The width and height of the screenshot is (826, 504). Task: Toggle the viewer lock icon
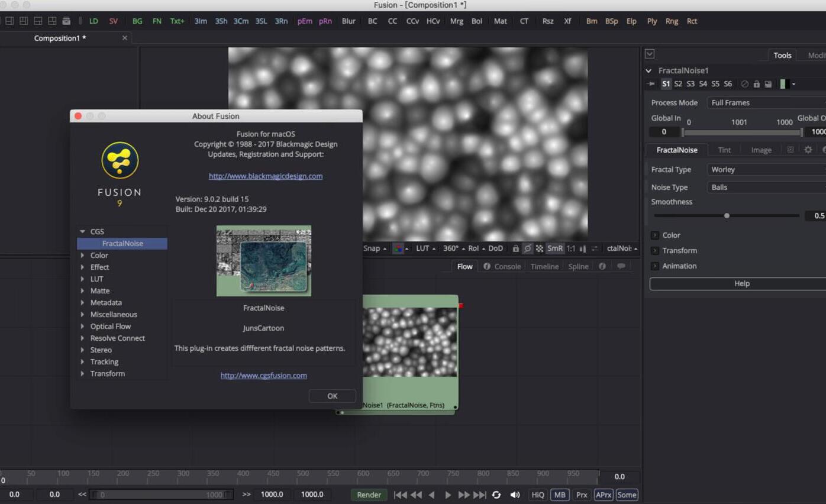pyautogui.click(x=516, y=248)
